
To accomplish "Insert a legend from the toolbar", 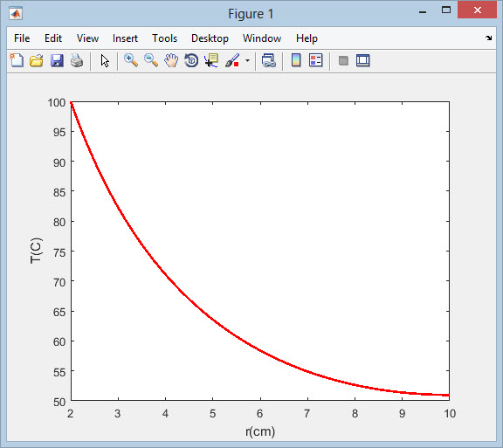I will [315, 60].
